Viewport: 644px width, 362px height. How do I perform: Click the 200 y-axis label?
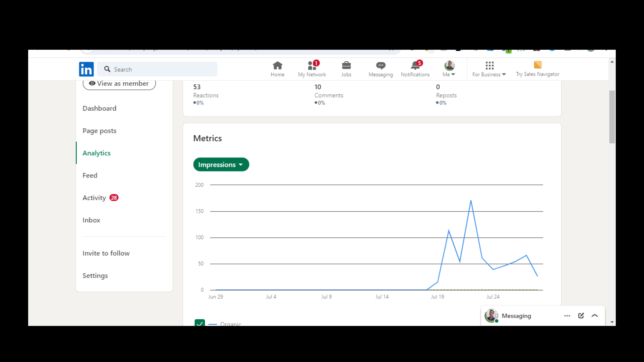click(200, 185)
